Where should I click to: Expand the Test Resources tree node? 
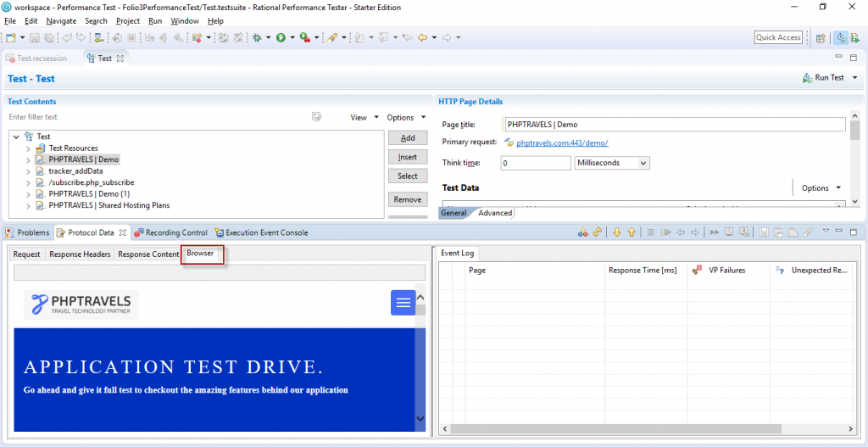coord(28,148)
